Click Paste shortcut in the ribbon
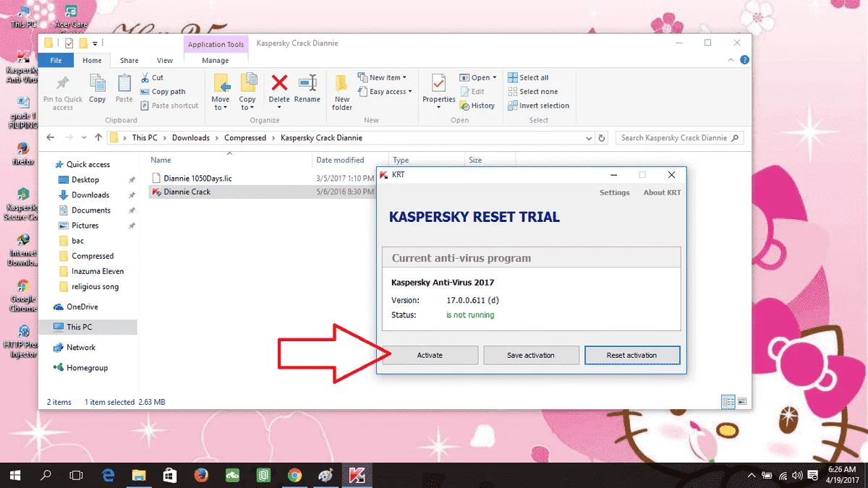The height and width of the screenshot is (488, 868). tap(169, 106)
